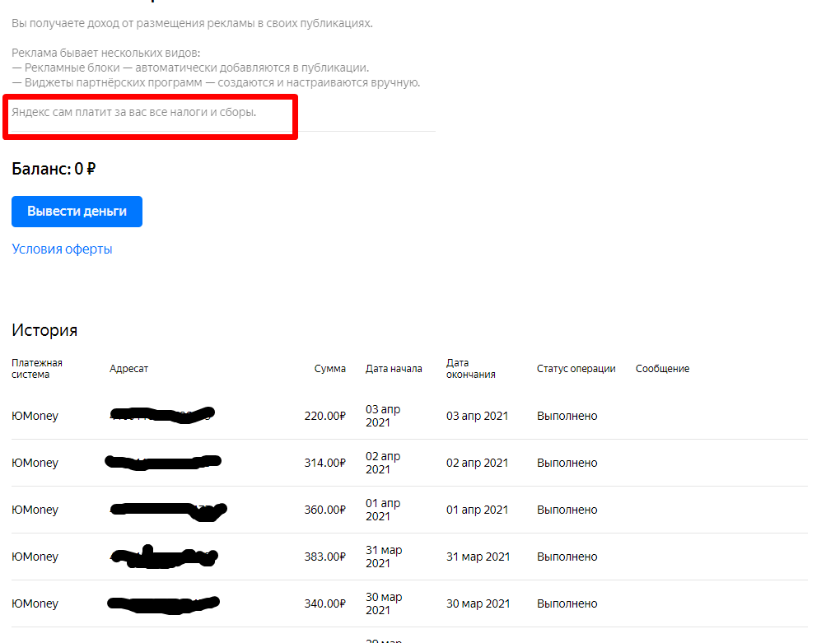Click the Дата начала column header
This screenshot has width=840, height=643.
click(394, 368)
